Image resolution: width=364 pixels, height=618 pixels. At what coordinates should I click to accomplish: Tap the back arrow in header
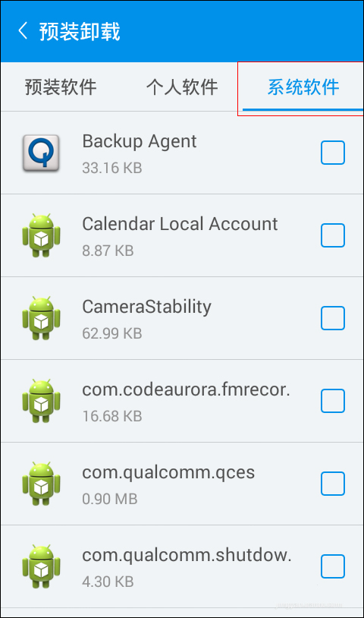[x=23, y=31]
